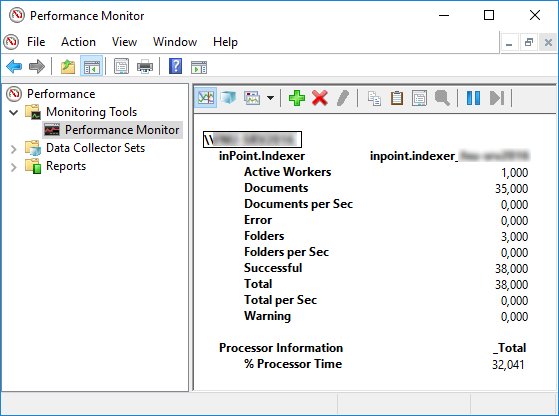Select the Folders per Sec counter
The height and width of the screenshot is (416, 559).
point(286,252)
